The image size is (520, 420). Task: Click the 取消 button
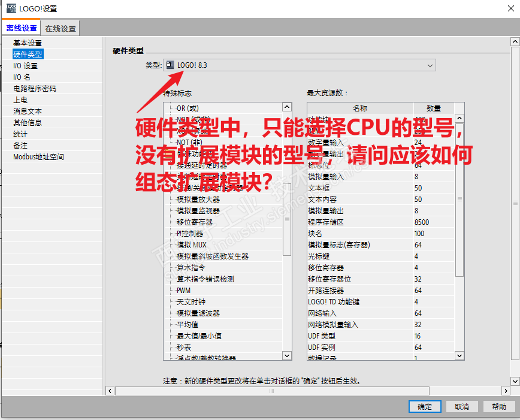[x=462, y=406]
